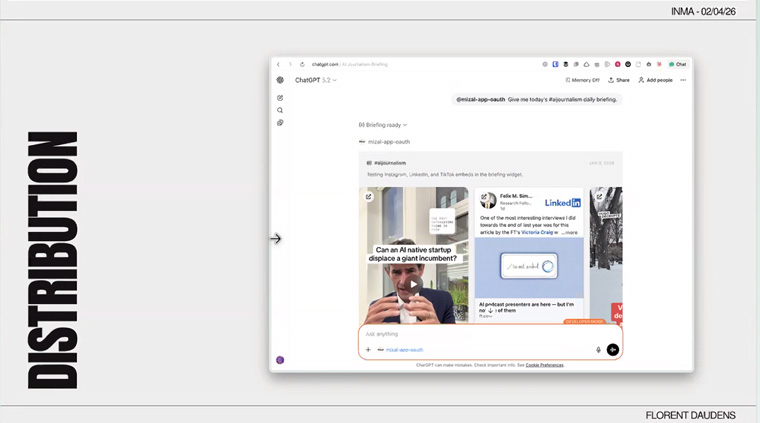This screenshot has height=423, width=760.
Task: Share this conversation
Action: click(x=619, y=80)
